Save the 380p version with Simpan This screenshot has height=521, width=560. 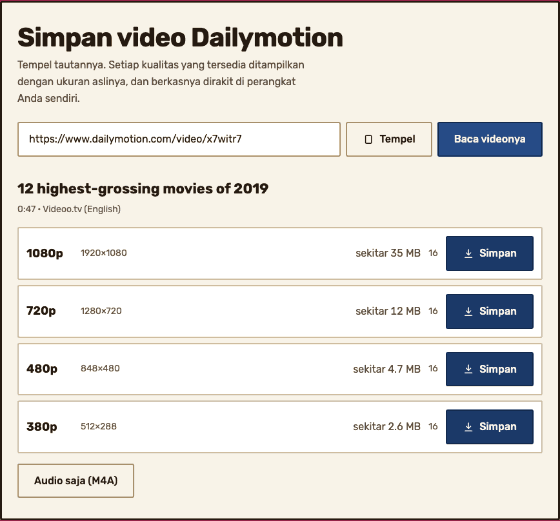click(x=490, y=427)
